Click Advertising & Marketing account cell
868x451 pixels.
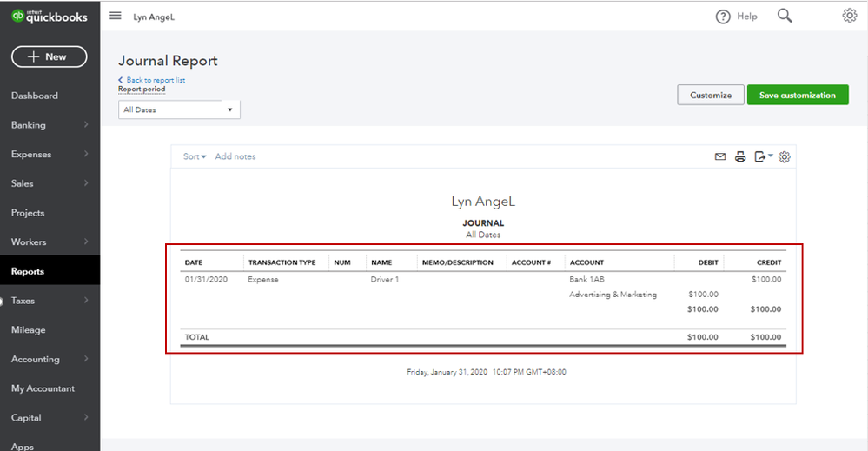point(613,295)
